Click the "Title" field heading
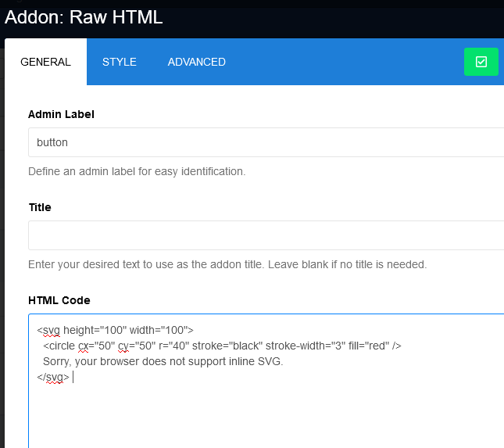504x448 pixels. coord(40,207)
